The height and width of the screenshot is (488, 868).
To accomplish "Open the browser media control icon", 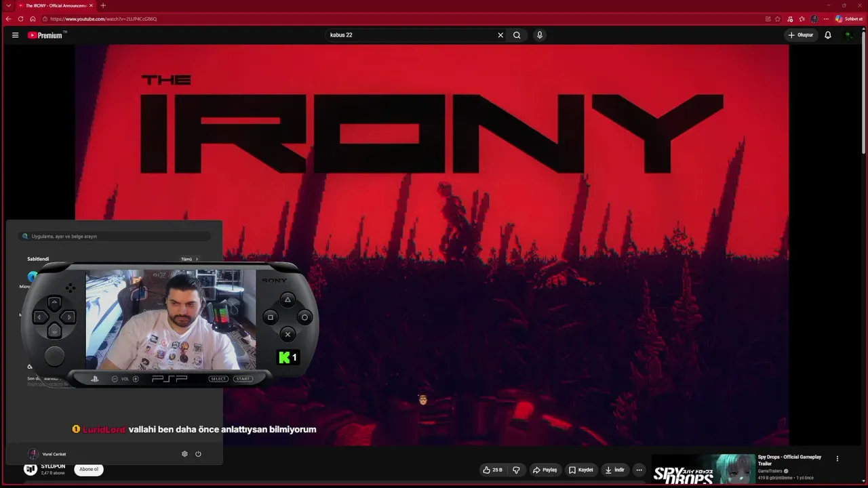I will point(790,19).
